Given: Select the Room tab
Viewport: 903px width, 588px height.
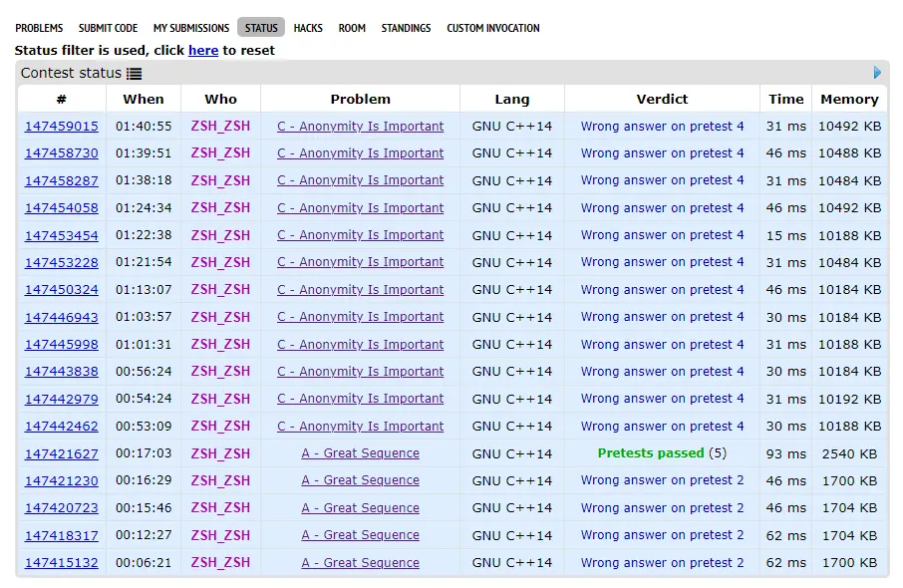Looking at the screenshot, I should (x=352, y=28).
